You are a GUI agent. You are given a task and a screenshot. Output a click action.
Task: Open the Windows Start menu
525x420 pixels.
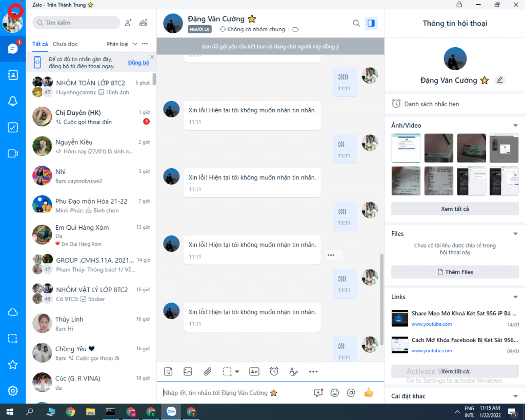tap(10, 412)
